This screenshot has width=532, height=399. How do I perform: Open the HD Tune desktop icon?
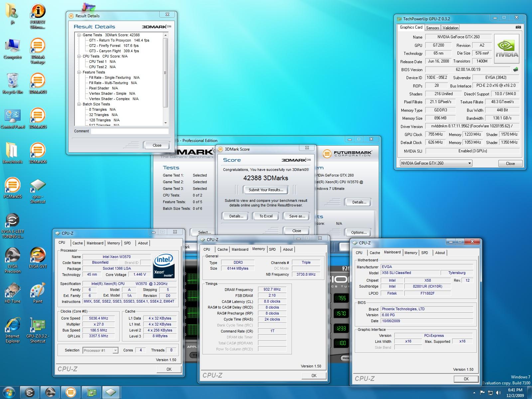(13, 293)
